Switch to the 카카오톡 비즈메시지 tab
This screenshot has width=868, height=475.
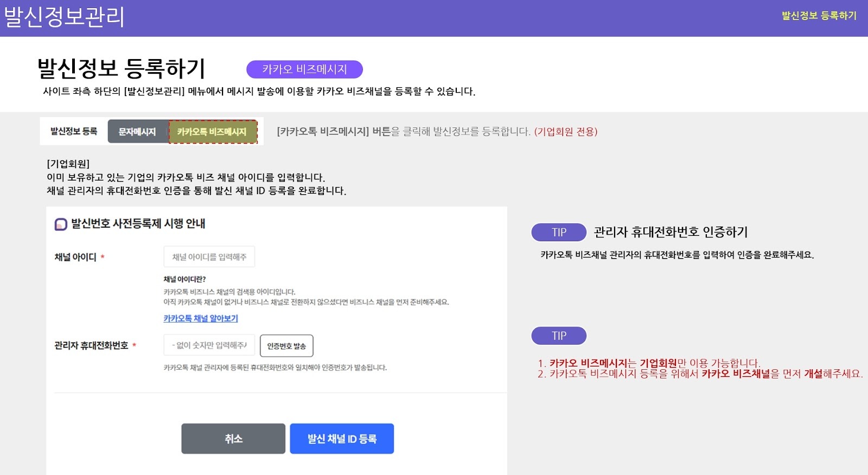(212, 132)
